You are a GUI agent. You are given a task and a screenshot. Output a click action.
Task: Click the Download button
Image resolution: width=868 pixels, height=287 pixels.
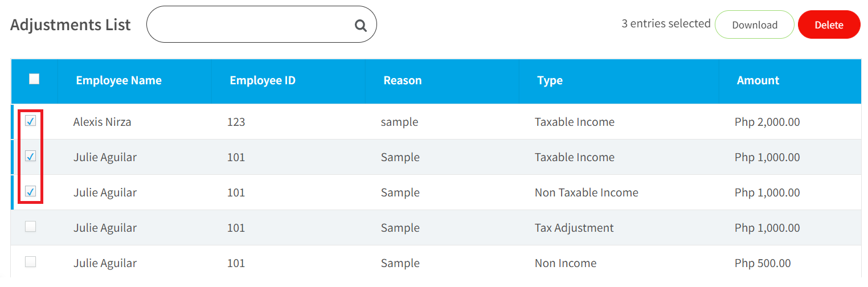click(x=755, y=24)
